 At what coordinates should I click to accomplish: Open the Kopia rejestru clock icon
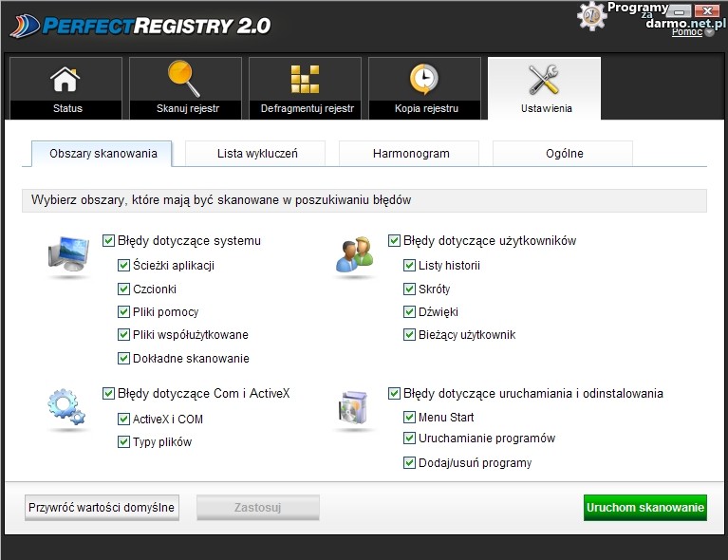tap(425, 79)
